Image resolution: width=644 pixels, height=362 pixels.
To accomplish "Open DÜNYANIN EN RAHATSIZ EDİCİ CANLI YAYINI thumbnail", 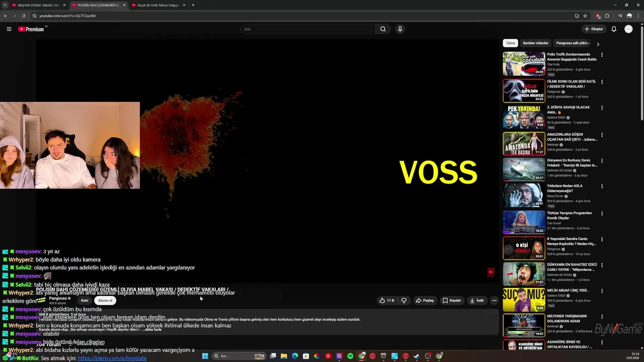I will click(x=524, y=274).
